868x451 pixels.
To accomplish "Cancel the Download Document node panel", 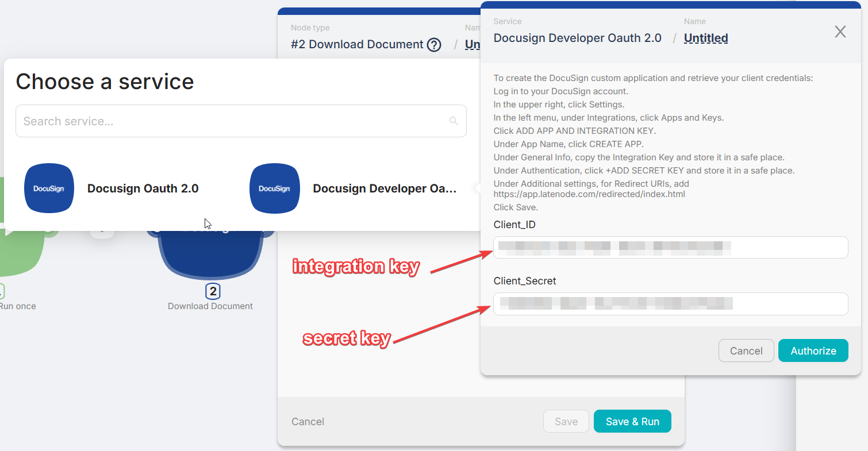I will 308,422.
